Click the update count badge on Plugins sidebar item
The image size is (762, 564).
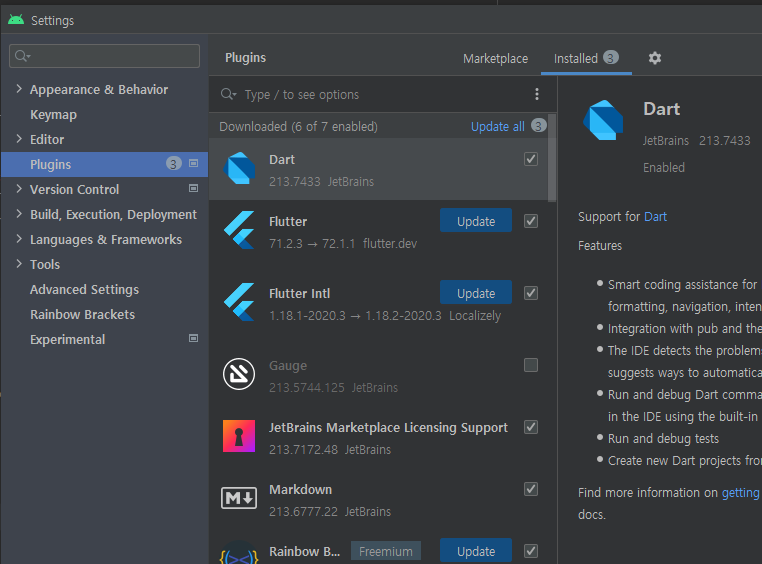173,164
